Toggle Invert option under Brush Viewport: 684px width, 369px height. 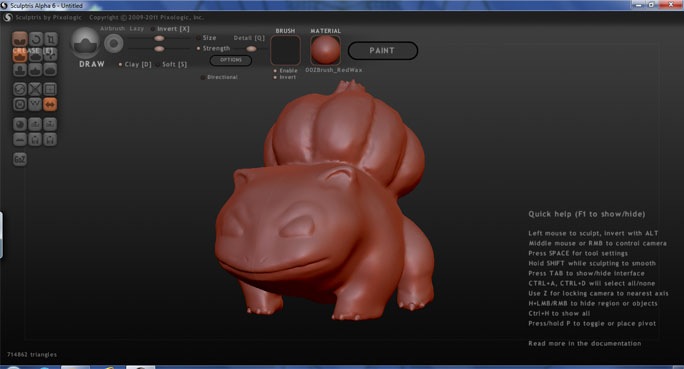[x=284, y=77]
